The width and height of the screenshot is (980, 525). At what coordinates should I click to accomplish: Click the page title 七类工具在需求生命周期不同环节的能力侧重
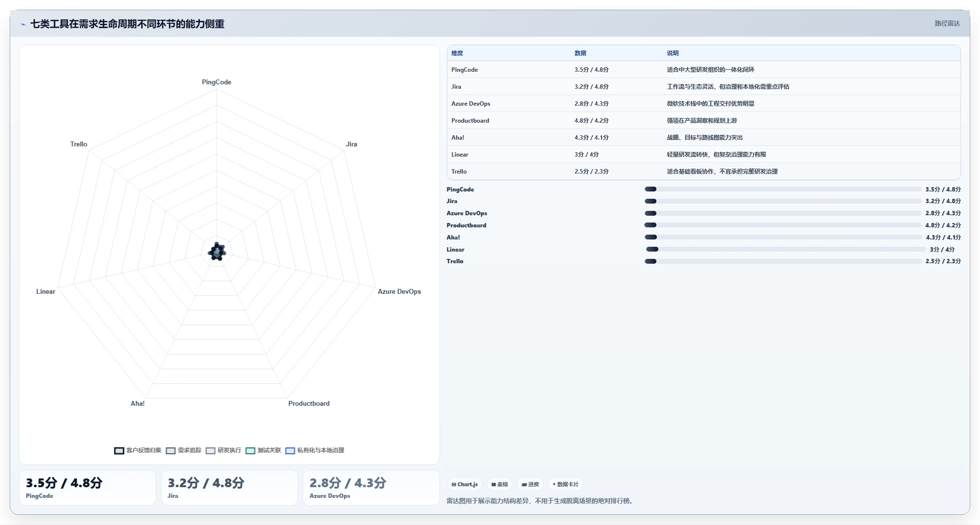click(127, 24)
